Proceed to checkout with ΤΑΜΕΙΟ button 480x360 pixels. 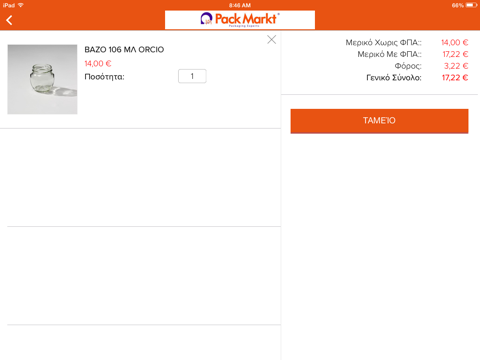click(379, 121)
